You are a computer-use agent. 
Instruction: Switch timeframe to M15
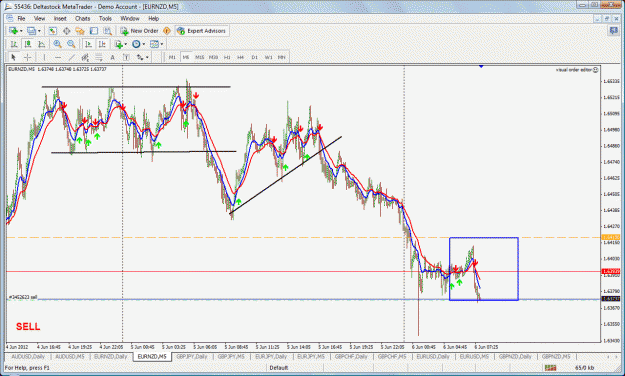(x=199, y=57)
